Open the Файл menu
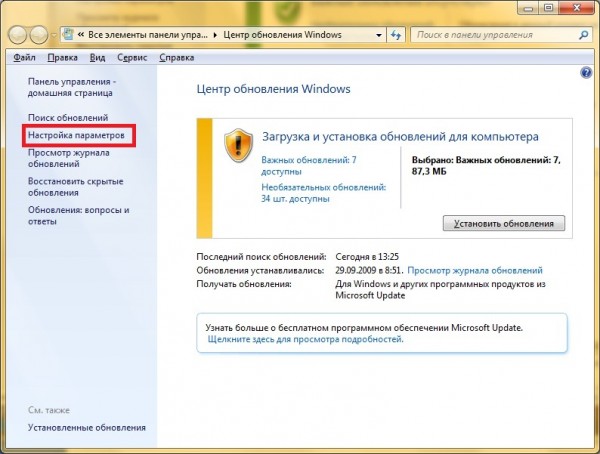Screen dimensions: 600x454 24,57
